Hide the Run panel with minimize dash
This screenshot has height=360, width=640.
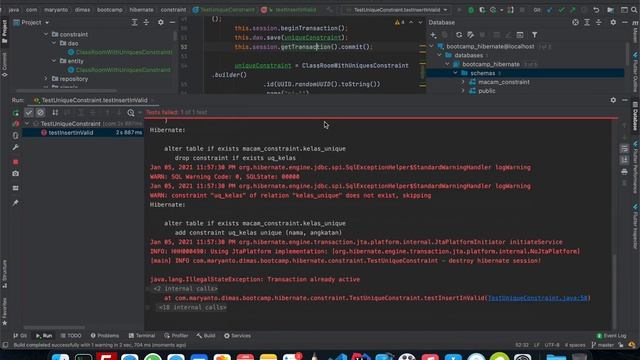pyautogui.click(x=625, y=100)
